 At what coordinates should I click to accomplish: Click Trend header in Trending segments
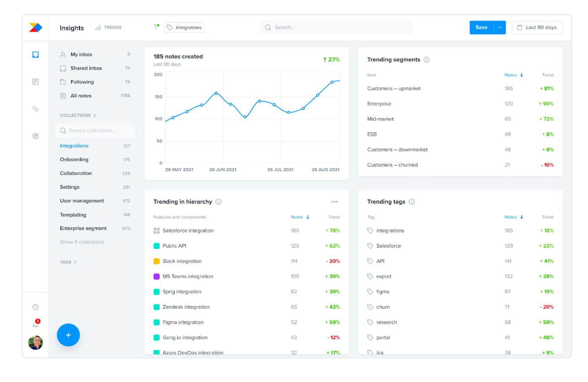pyautogui.click(x=548, y=75)
